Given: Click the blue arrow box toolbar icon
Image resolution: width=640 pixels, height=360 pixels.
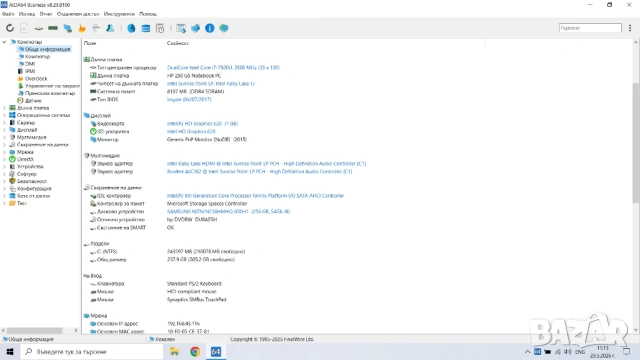Looking at the screenshot, I should tap(196, 28).
